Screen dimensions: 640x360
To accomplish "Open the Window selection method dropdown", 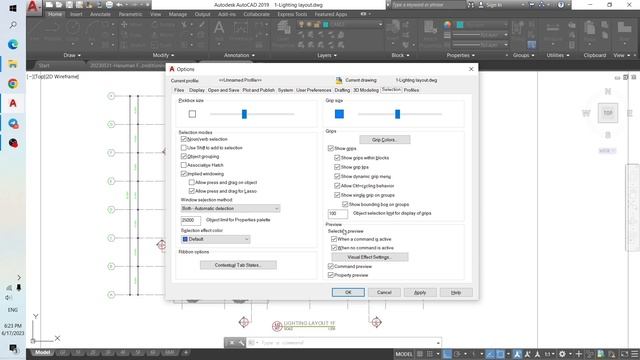I will point(230,209).
